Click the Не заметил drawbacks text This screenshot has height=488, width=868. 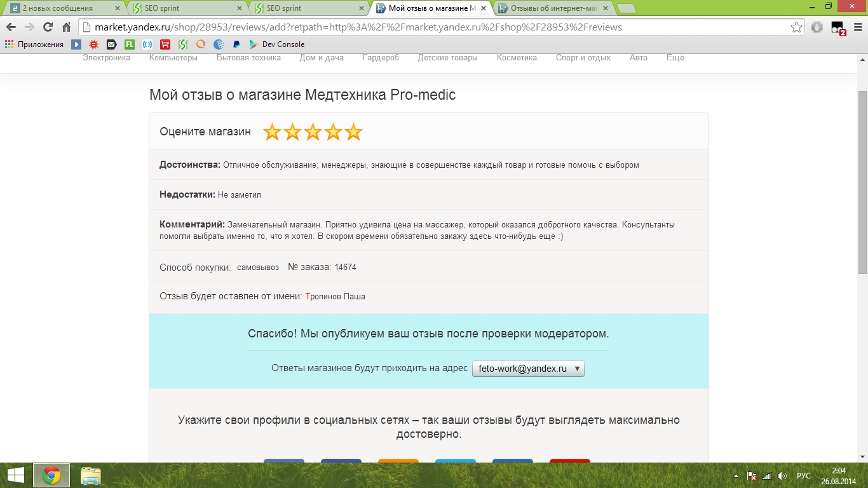pos(240,195)
